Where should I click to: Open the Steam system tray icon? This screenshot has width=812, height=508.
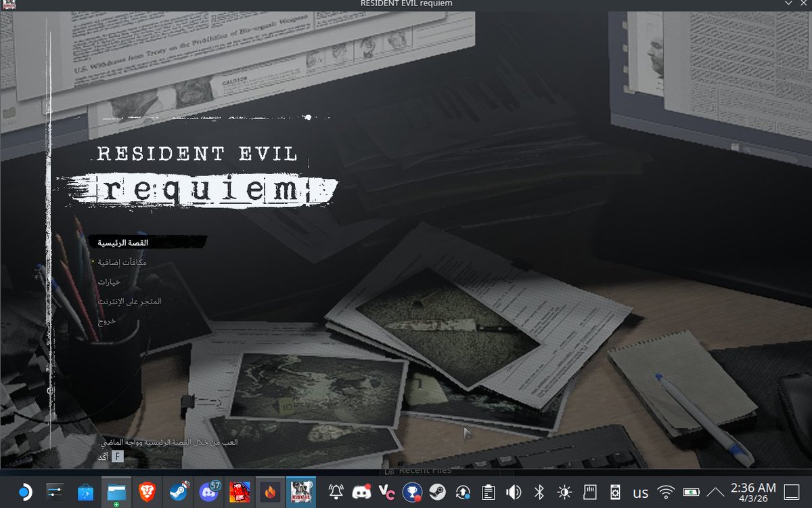(437, 492)
